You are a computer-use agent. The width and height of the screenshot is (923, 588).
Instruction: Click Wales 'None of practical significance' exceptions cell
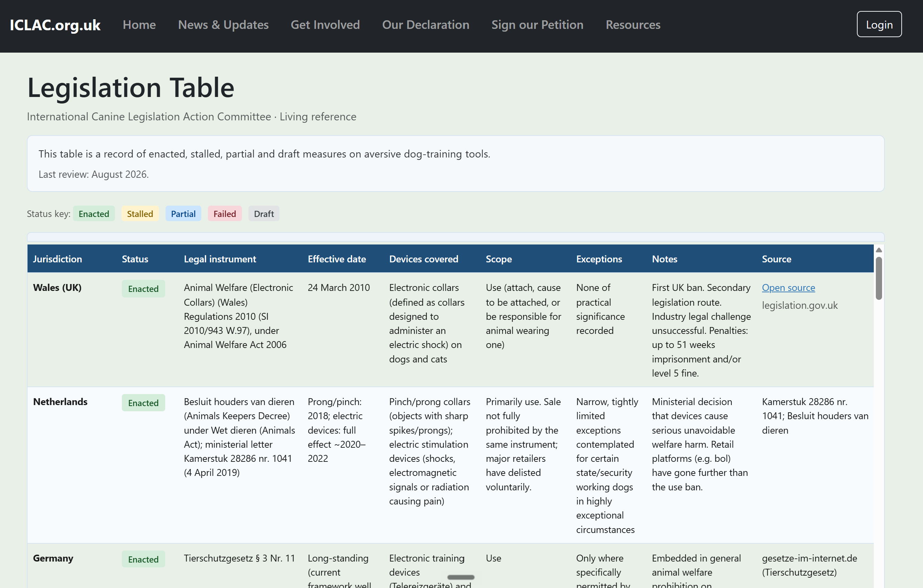(600, 309)
